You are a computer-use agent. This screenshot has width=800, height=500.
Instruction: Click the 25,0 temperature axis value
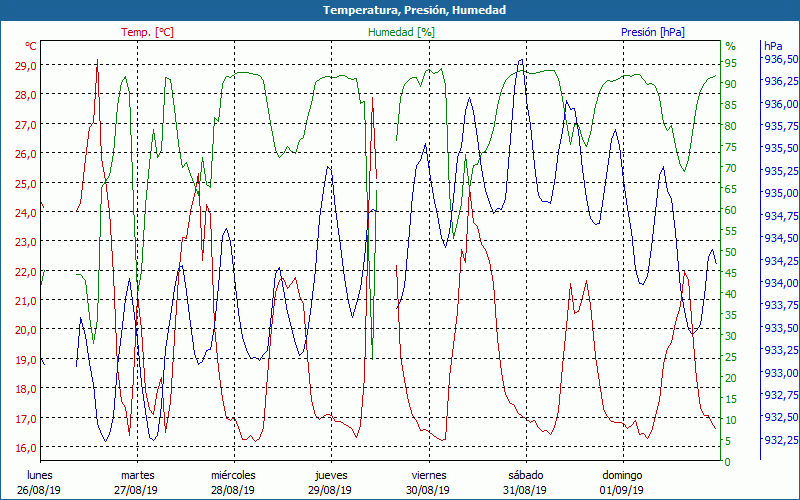click(26, 183)
